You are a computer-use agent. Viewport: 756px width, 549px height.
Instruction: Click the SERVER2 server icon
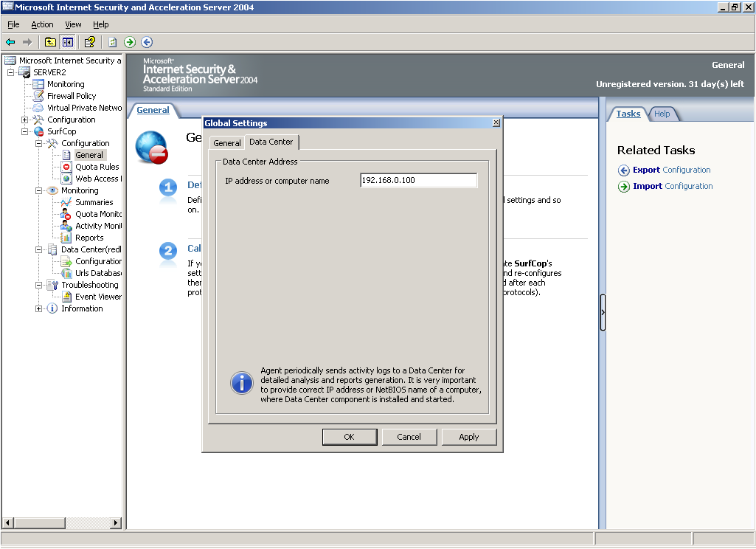tap(24, 72)
